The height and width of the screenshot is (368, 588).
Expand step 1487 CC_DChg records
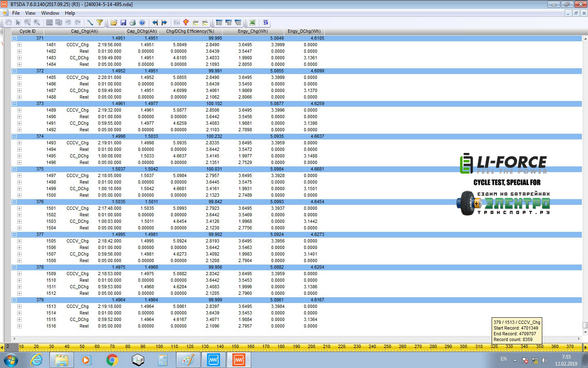[x=19, y=90]
